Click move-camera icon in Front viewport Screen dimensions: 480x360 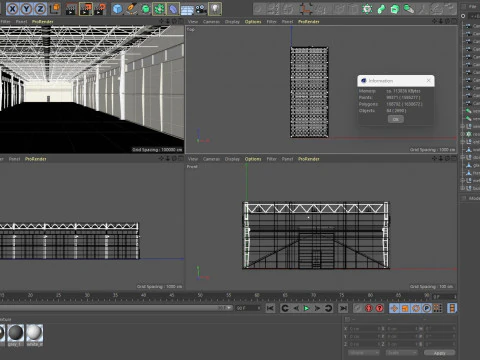coord(435,159)
